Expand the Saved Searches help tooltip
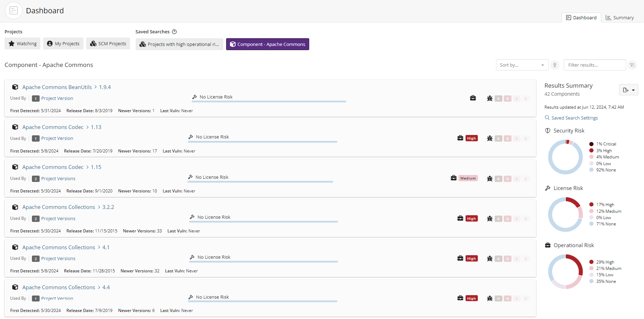This screenshot has width=644, height=319. tap(174, 32)
